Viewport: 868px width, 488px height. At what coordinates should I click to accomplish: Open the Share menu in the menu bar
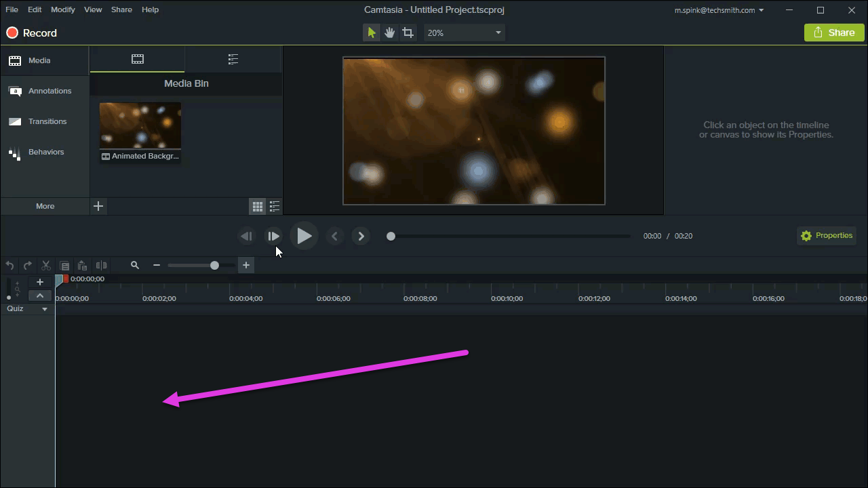(121, 9)
